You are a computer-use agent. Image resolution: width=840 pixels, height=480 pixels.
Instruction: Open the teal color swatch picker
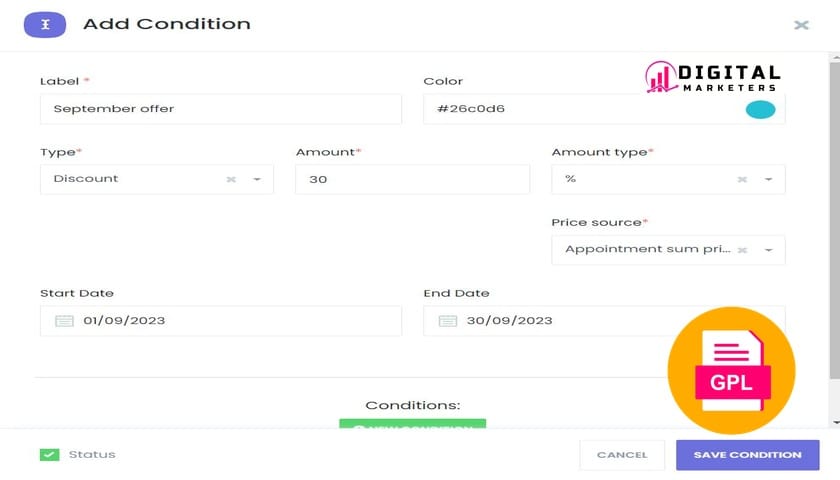point(760,109)
